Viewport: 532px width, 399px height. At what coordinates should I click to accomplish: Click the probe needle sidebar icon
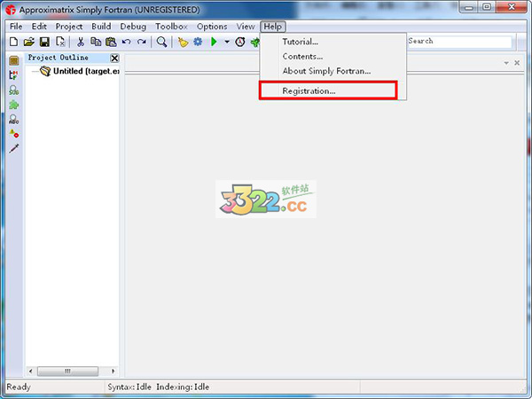[x=14, y=148]
